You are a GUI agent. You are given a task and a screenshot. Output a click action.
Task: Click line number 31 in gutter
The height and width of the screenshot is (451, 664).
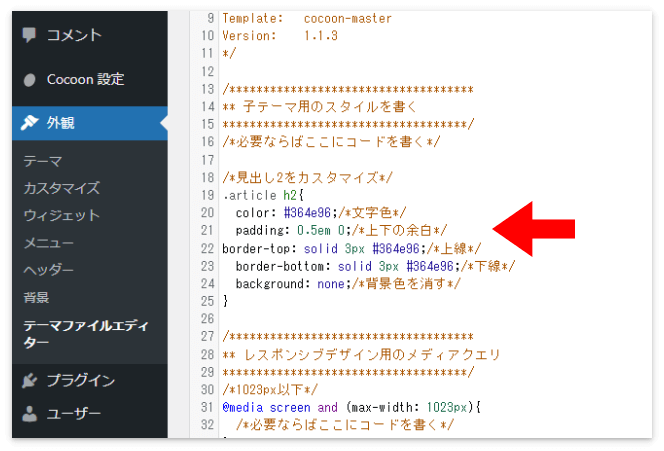[x=208, y=407]
